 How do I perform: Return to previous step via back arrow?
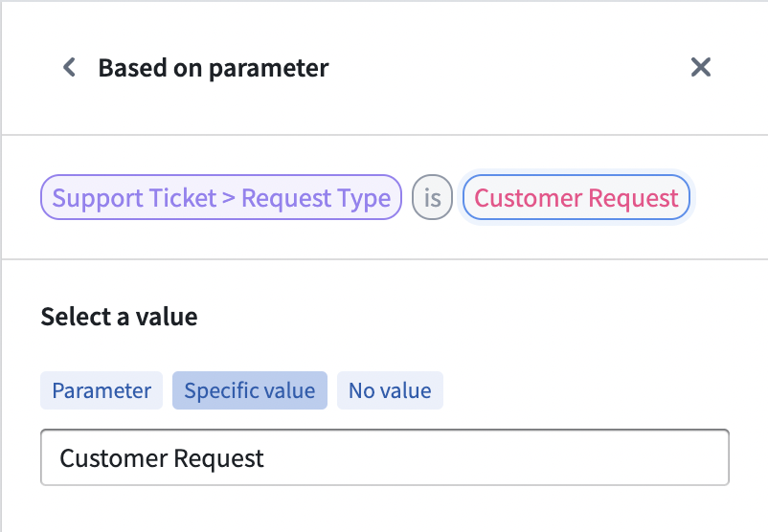point(70,67)
